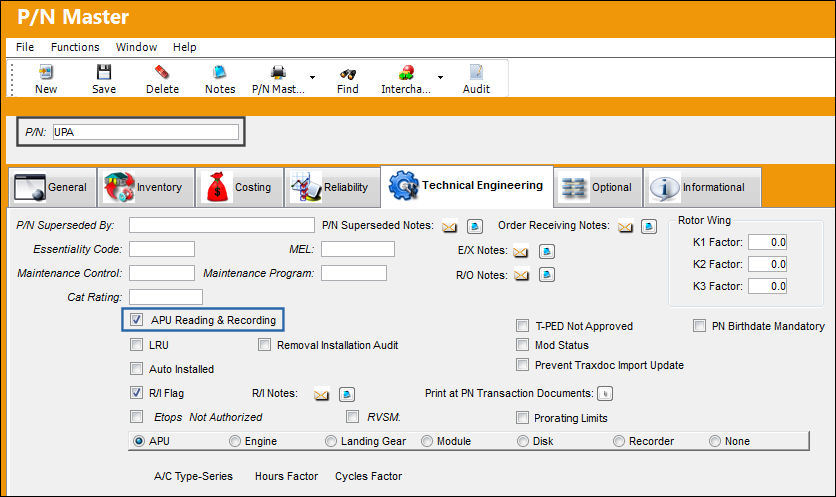The width and height of the screenshot is (836, 497).
Task: Switch to the Inventory tab
Action: [146, 187]
